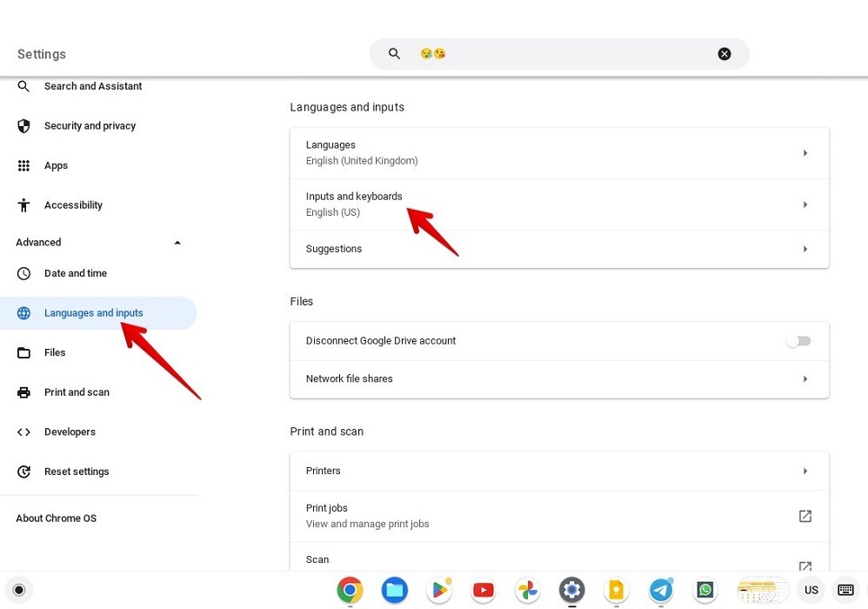Start YouTube from the shelf

pos(483,590)
